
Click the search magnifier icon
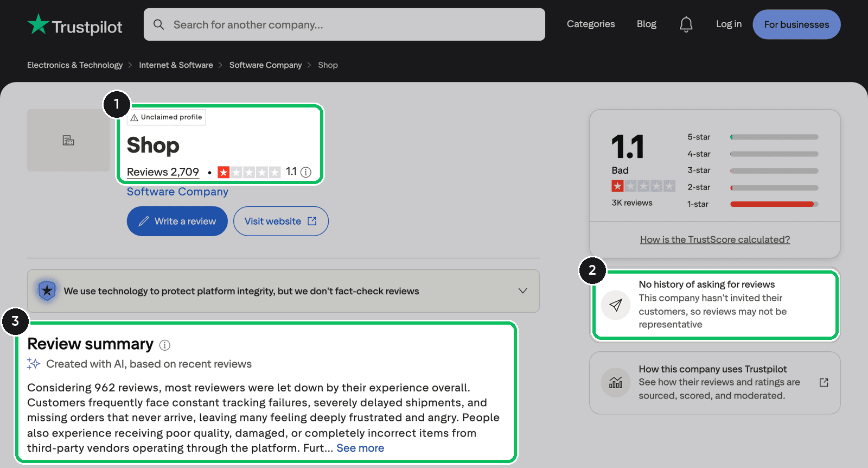coord(158,24)
